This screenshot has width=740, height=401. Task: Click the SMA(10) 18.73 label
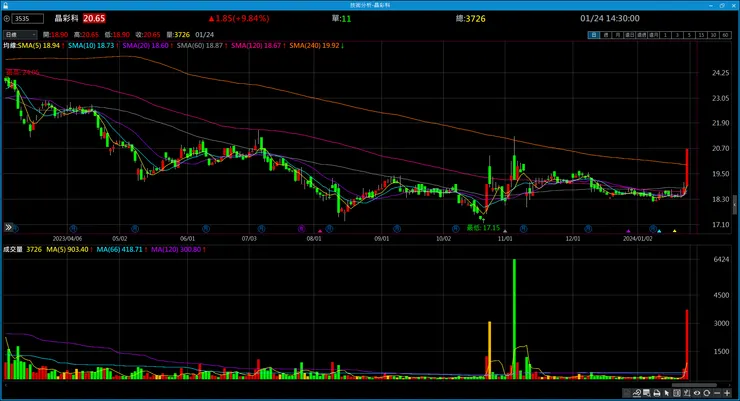pos(91,46)
